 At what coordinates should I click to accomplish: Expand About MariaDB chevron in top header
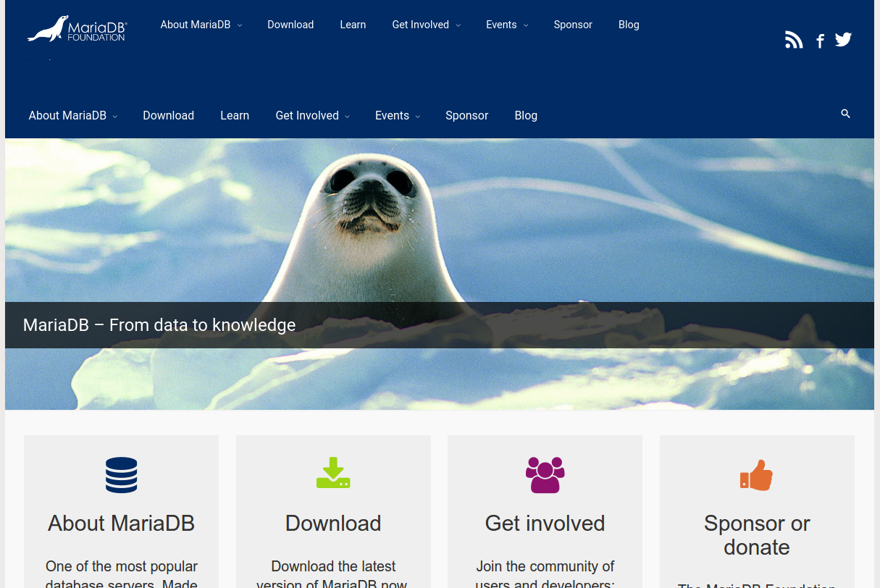tap(240, 25)
